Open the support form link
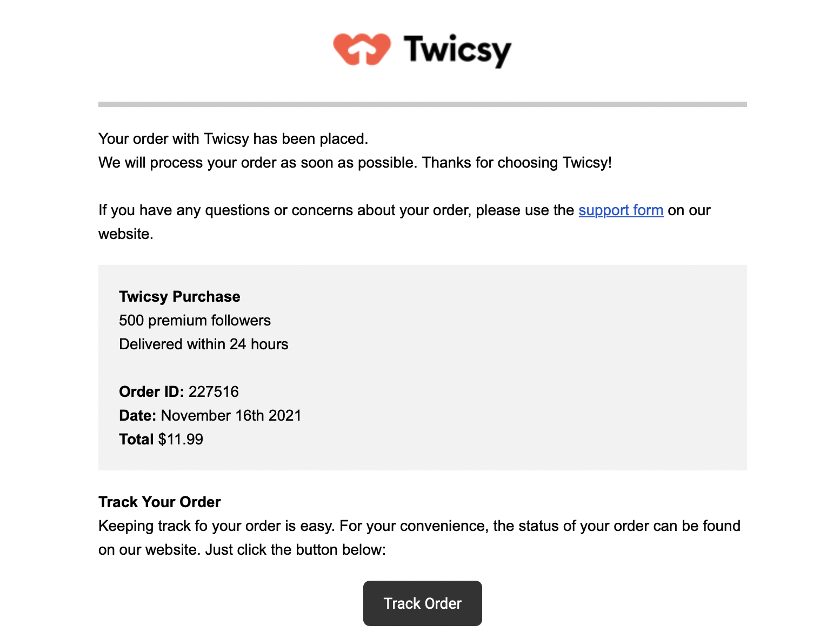 click(x=621, y=210)
